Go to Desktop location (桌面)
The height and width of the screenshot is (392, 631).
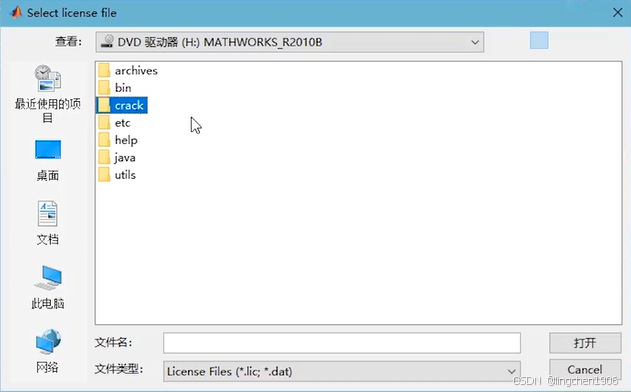click(47, 160)
